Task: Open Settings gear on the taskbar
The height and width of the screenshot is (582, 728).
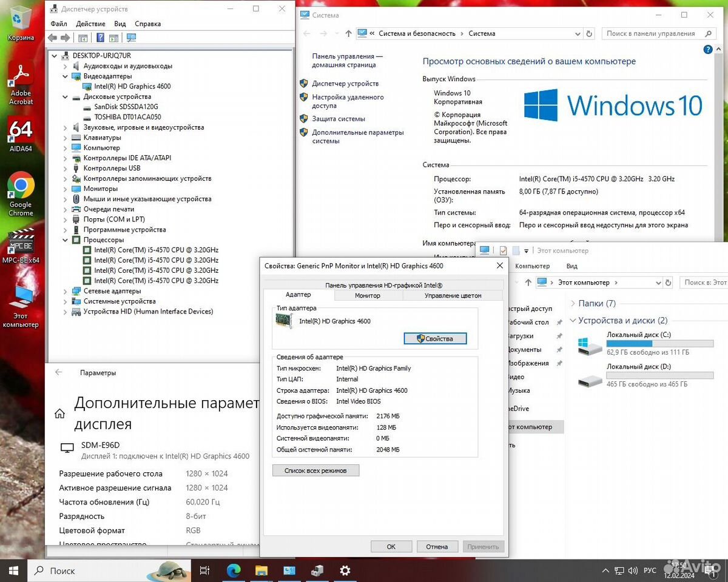Action: click(x=345, y=570)
